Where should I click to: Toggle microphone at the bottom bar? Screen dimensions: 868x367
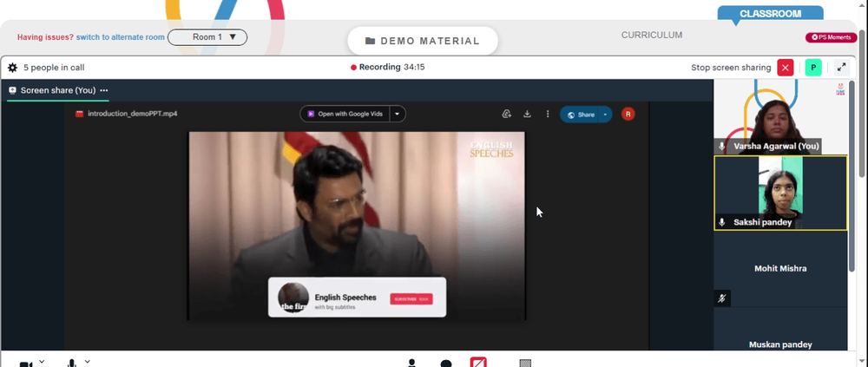point(71,364)
